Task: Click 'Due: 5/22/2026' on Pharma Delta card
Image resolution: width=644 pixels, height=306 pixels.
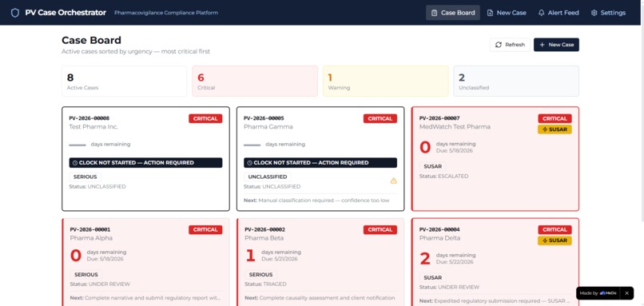Action: (x=455, y=262)
